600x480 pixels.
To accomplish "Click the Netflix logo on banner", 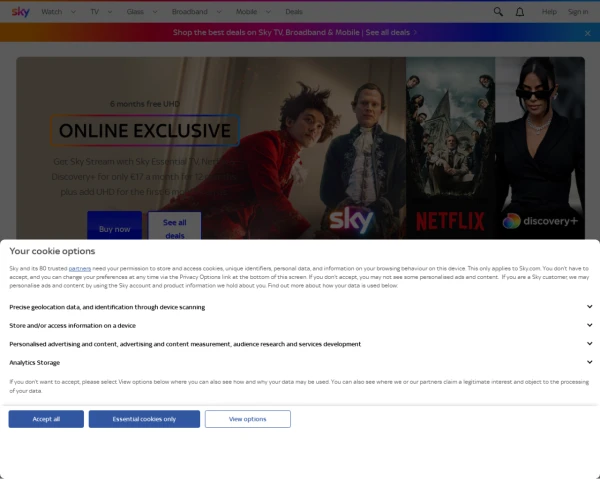I will click(x=450, y=220).
